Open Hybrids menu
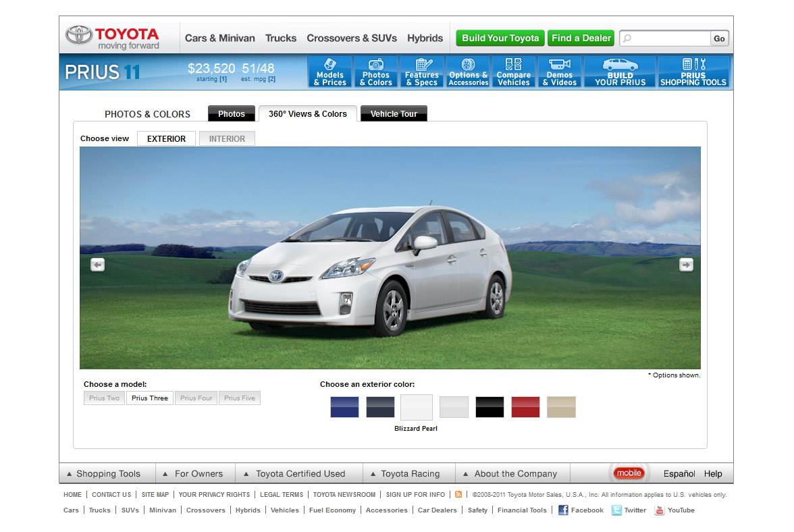Image resolution: width=794 pixels, height=532 pixels. coord(425,38)
